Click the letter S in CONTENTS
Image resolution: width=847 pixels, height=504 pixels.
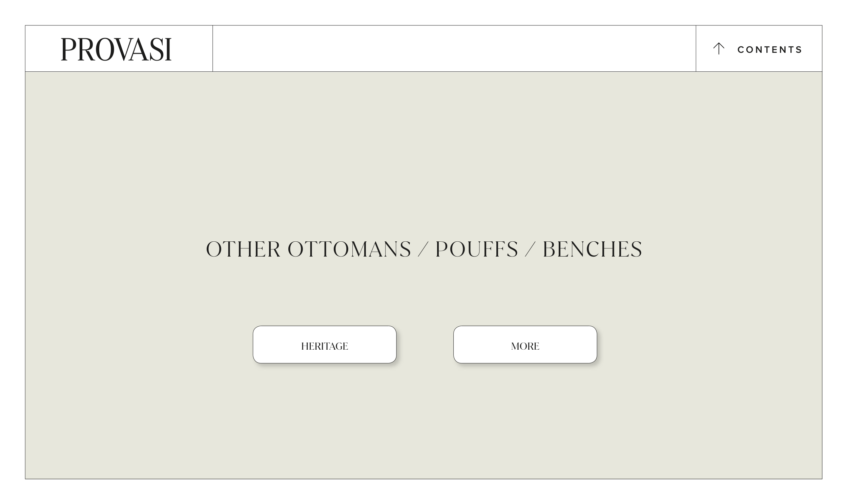click(799, 49)
